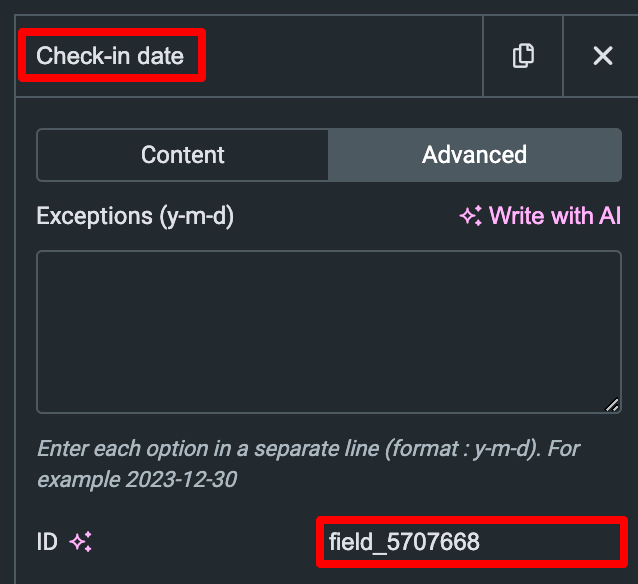The width and height of the screenshot is (638, 584).
Task: Click the pink AI sparkle next to ID
Action: tap(80, 542)
